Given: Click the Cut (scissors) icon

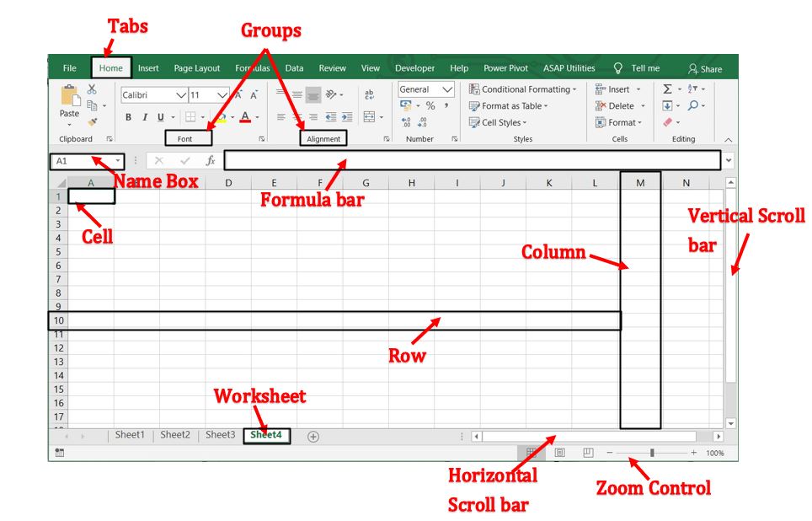Looking at the screenshot, I should (x=90, y=91).
